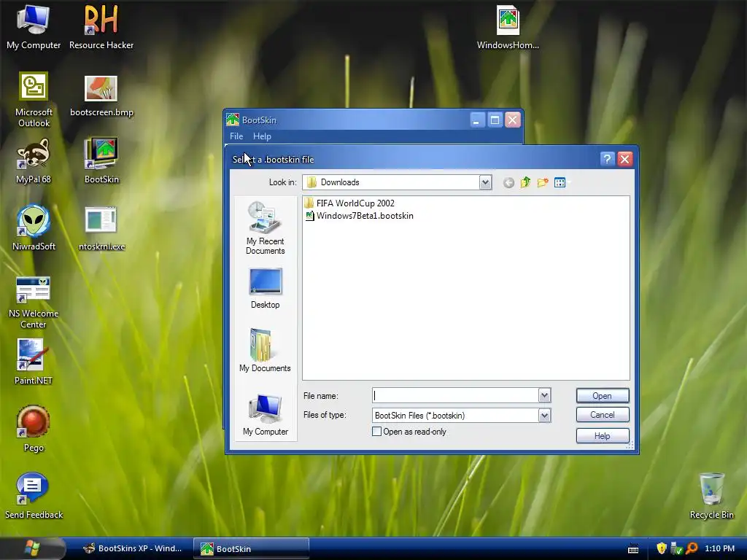Open the security shield tray icon
This screenshot has height=560, width=747.
[x=662, y=548]
